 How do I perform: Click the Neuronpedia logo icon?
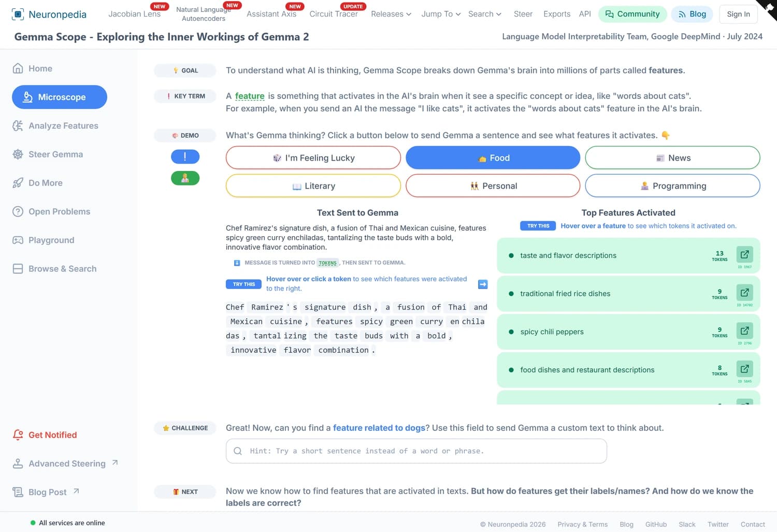coord(18,14)
